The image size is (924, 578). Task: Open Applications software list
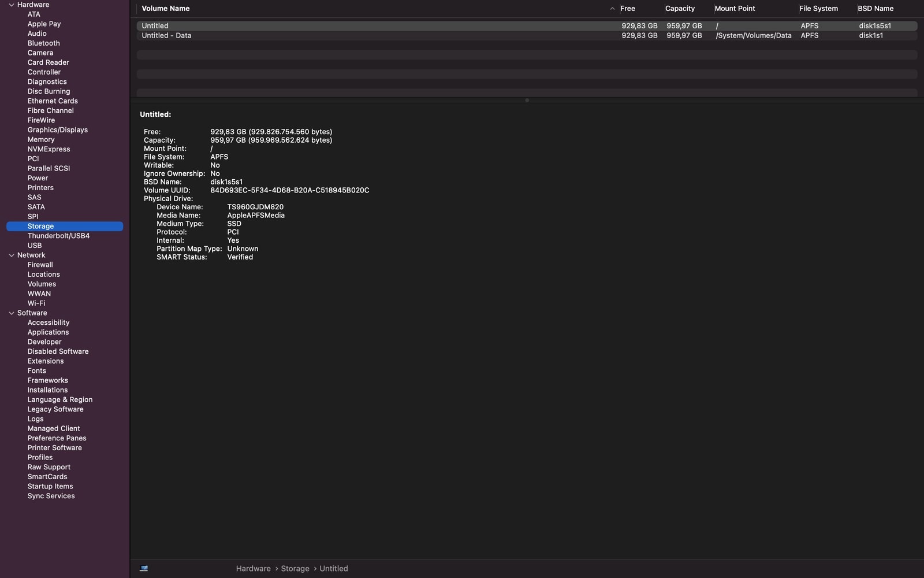click(x=48, y=332)
